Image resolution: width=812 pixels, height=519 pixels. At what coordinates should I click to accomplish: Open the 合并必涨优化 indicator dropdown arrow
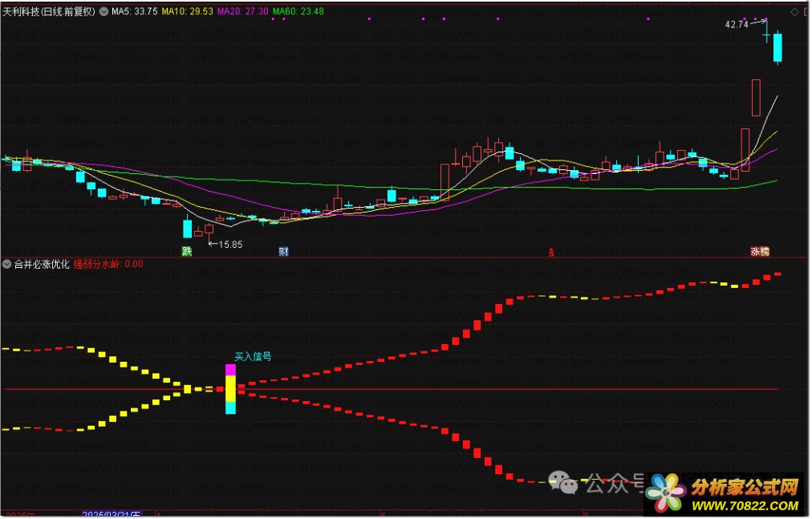[6, 264]
